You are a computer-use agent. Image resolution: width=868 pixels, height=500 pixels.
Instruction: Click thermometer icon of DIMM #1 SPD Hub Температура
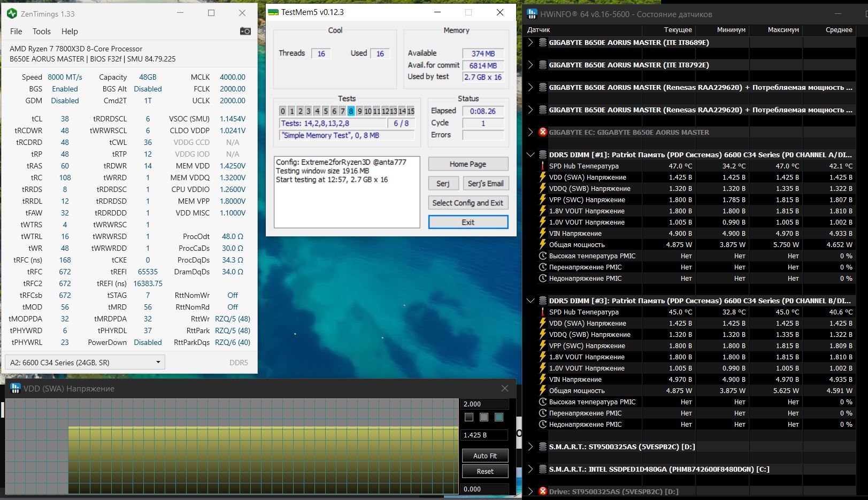tap(542, 166)
